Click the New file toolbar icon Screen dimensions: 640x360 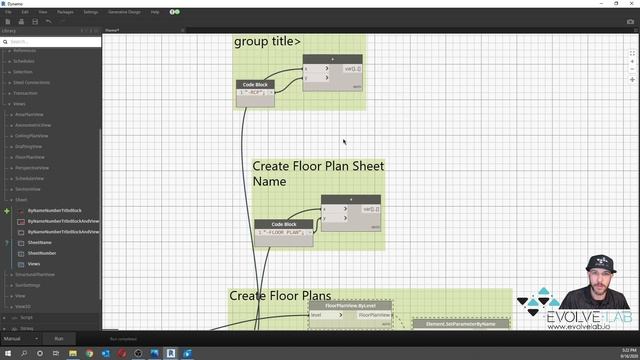8,22
